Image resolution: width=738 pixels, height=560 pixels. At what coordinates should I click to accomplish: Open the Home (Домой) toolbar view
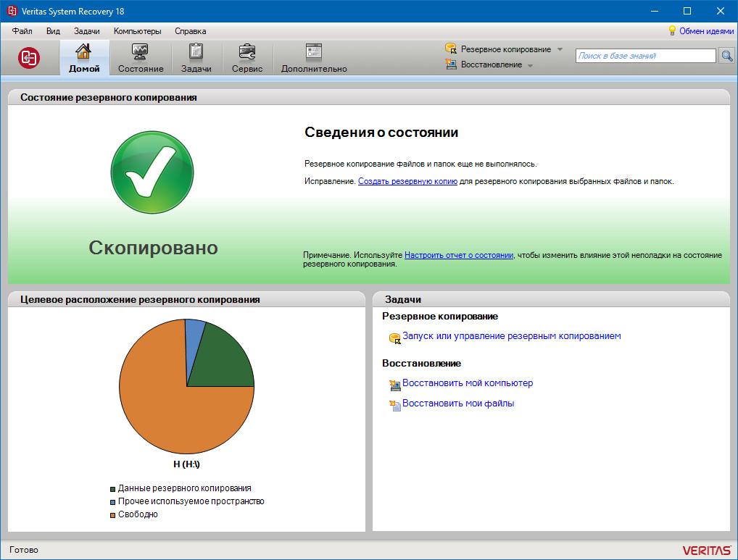coord(84,58)
